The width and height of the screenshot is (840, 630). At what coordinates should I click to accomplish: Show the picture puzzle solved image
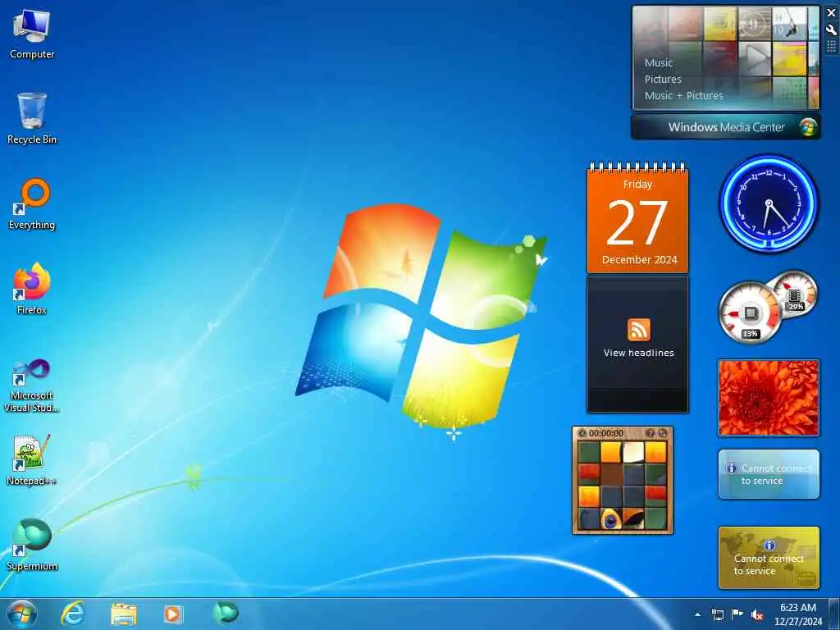click(650, 433)
